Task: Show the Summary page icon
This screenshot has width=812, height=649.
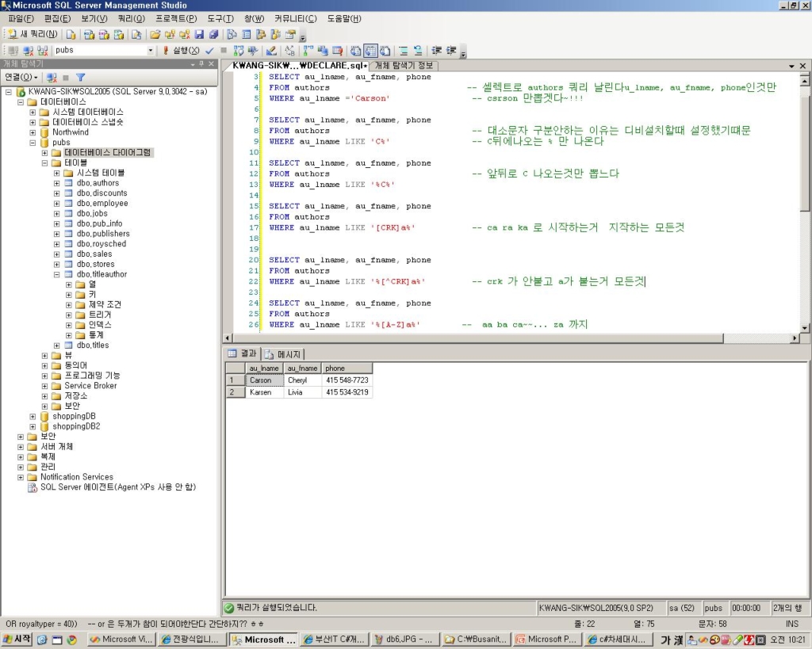Action: (247, 35)
